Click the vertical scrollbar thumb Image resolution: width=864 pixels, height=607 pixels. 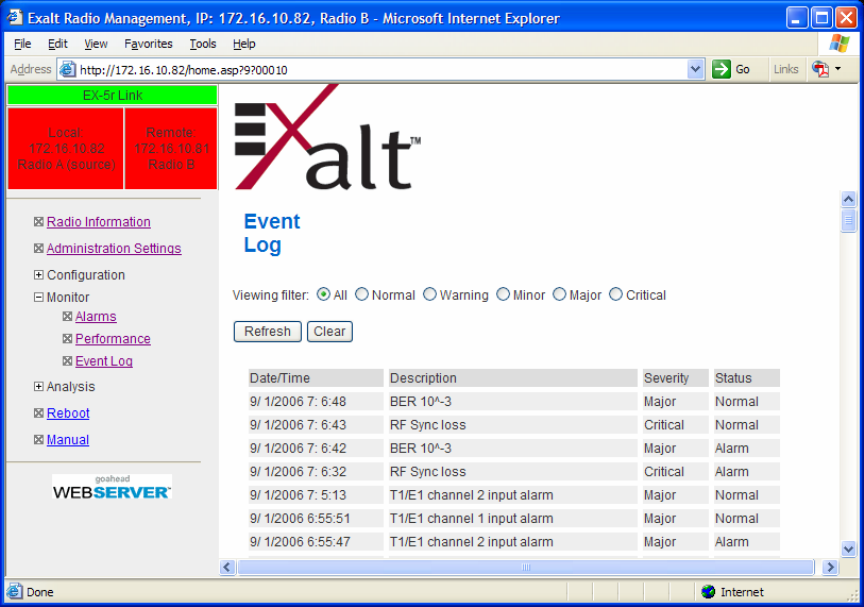point(849,221)
